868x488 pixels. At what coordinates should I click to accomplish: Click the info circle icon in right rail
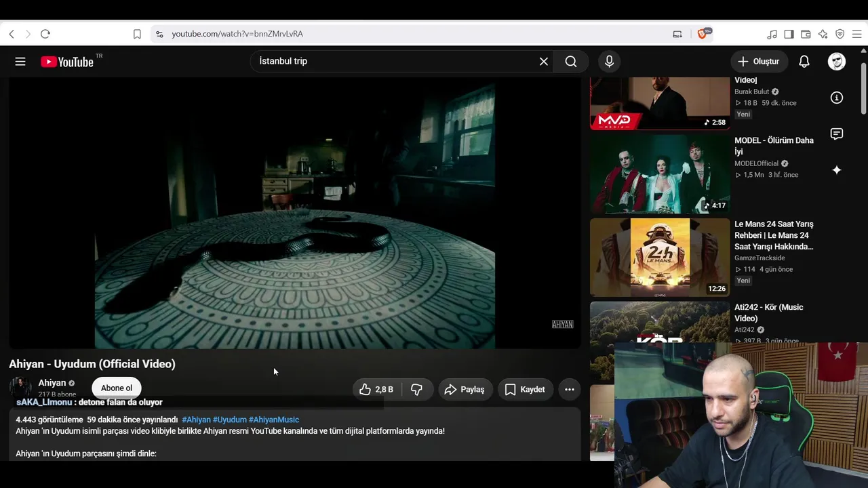837,98
